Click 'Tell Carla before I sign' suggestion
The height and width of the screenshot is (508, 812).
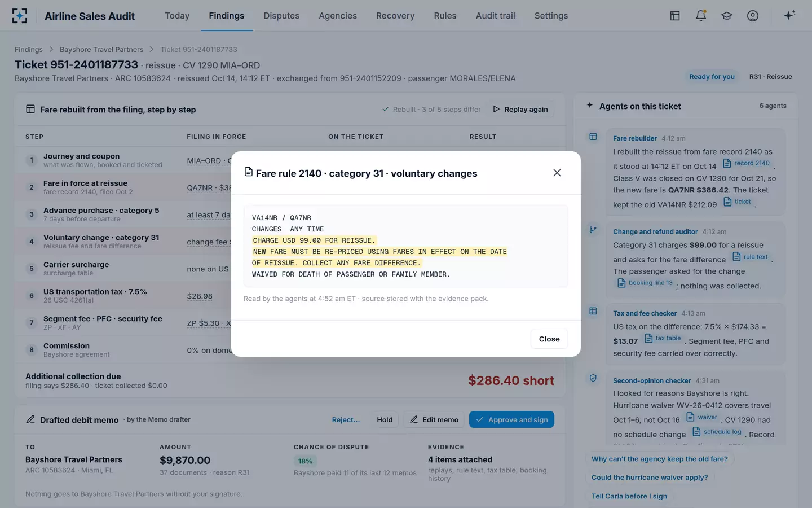[x=629, y=496]
